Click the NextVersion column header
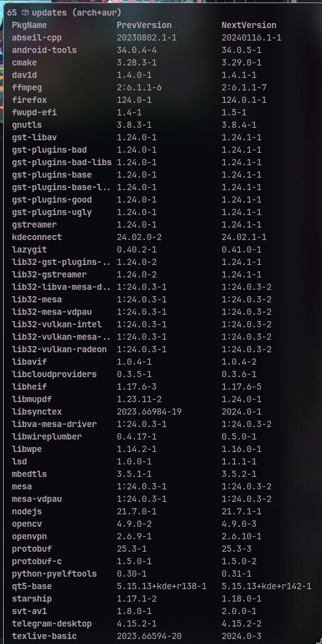Image resolution: width=322 pixels, height=644 pixels. click(x=249, y=25)
